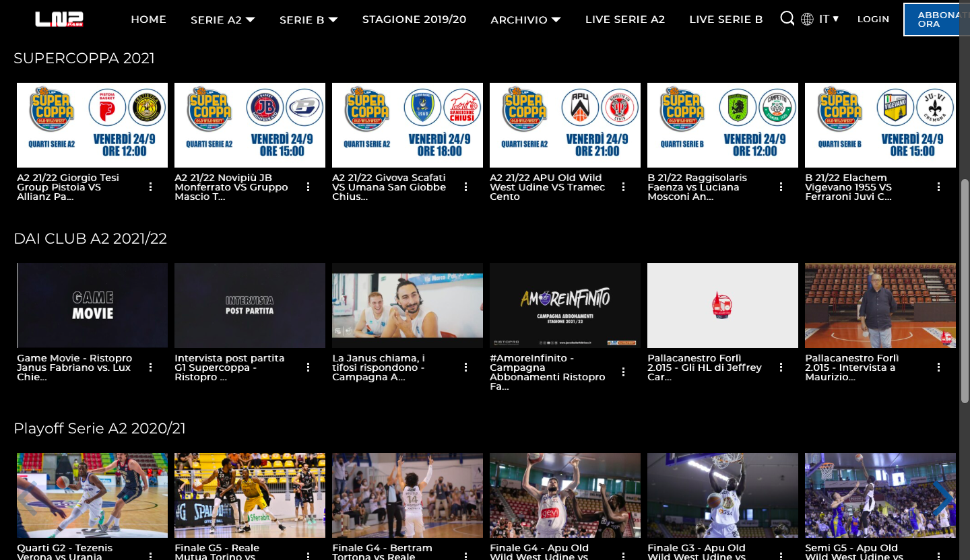The image size is (970, 560).
Task: Click the globe language icon
Action: tap(807, 20)
